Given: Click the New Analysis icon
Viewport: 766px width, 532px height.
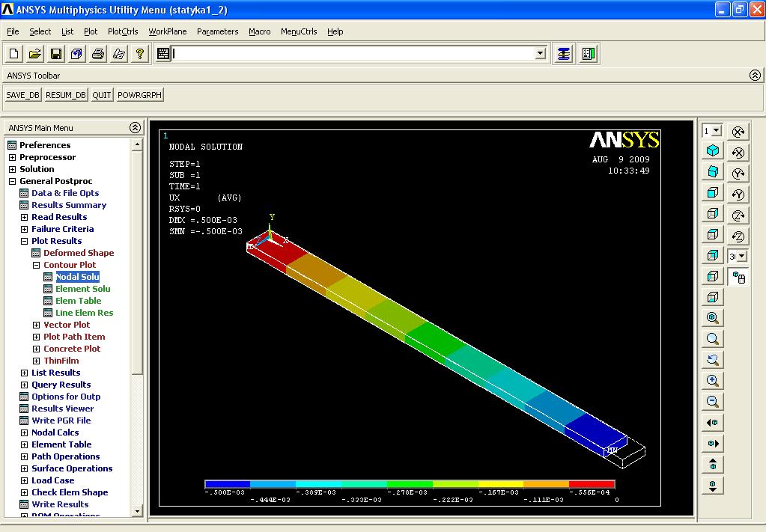Looking at the screenshot, I should (14, 54).
